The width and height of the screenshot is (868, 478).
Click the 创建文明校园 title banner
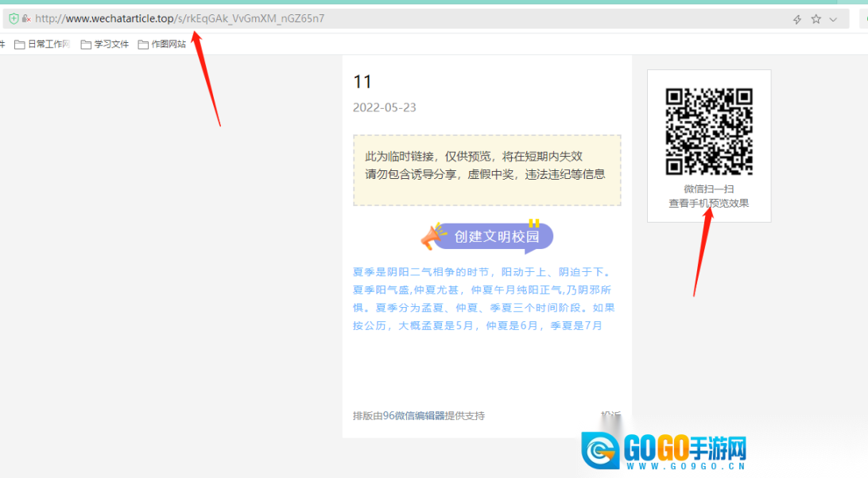[496, 236]
